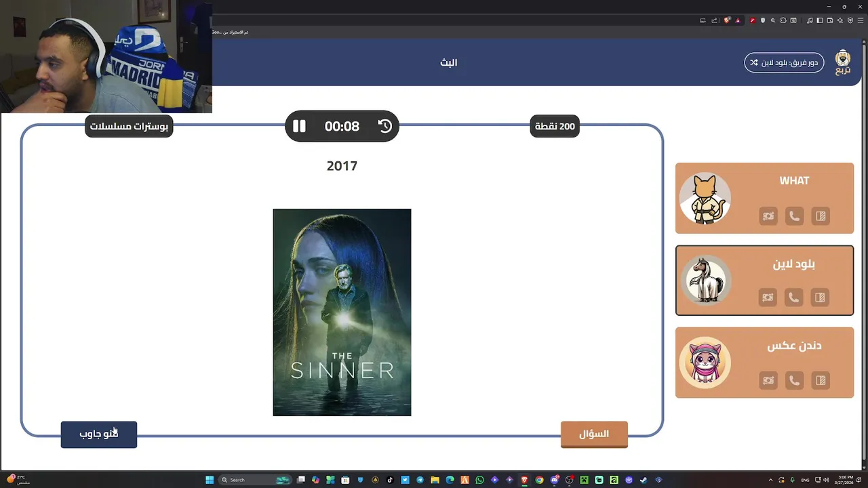Image resolution: width=868 pixels, height=488 pixels.
Task: Expand the system tray hidden icons
Action: tap(771, 480)
